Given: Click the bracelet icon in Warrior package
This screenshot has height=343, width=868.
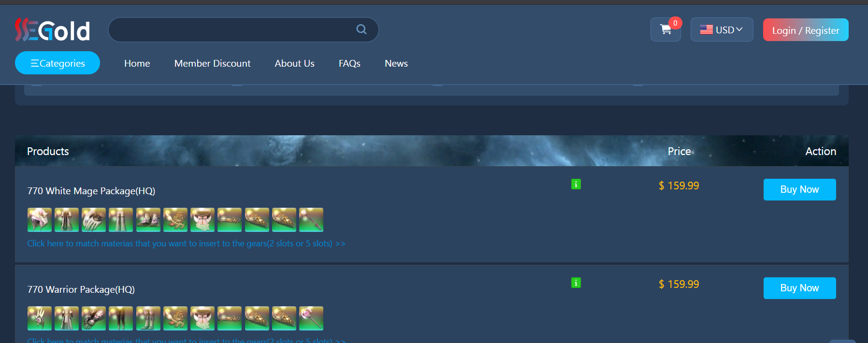Looking at the screenshot, I should (230, 318).
